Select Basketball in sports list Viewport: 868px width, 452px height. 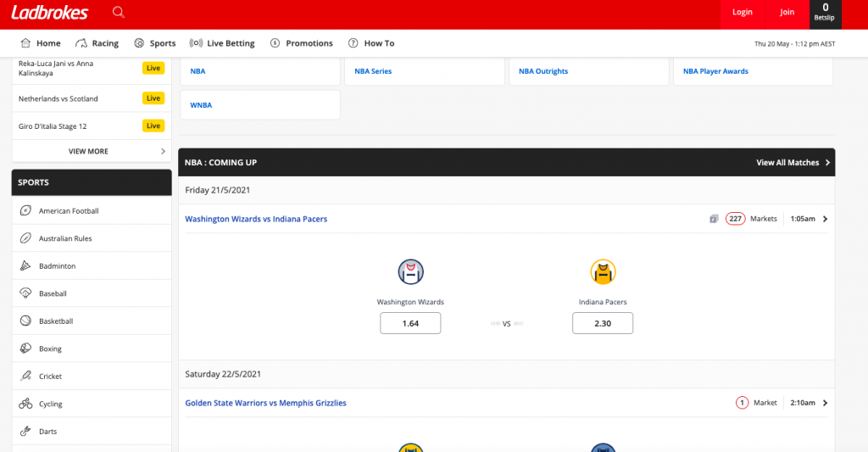(x=92, y=321)
